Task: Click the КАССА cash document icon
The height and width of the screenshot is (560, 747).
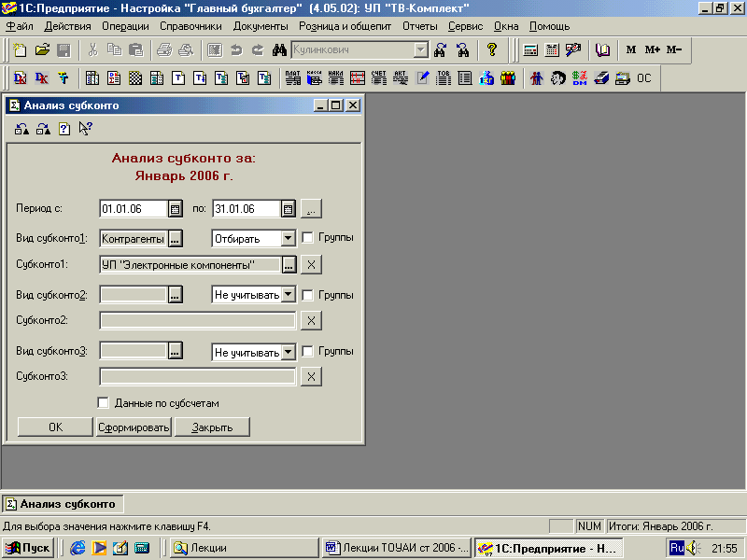Action: coord(315,78)
